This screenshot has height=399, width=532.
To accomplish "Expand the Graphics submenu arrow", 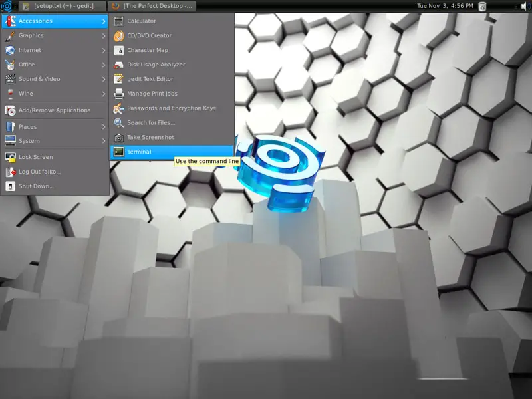I will 104,36.
